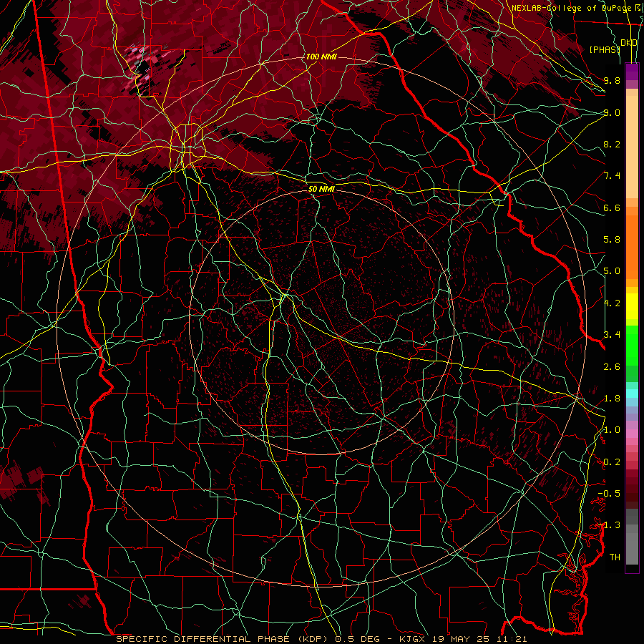Click the cyan segment of the color bar

pos(632,394)
